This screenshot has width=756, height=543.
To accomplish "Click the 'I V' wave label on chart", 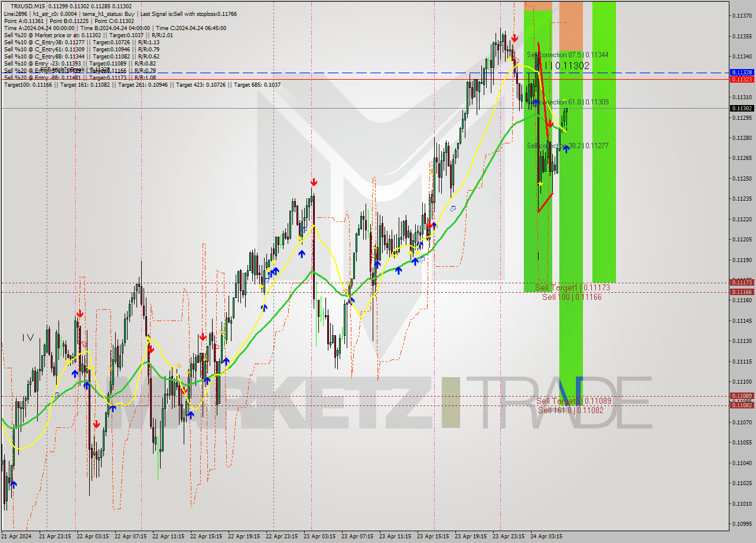I will tap(28, 337).
